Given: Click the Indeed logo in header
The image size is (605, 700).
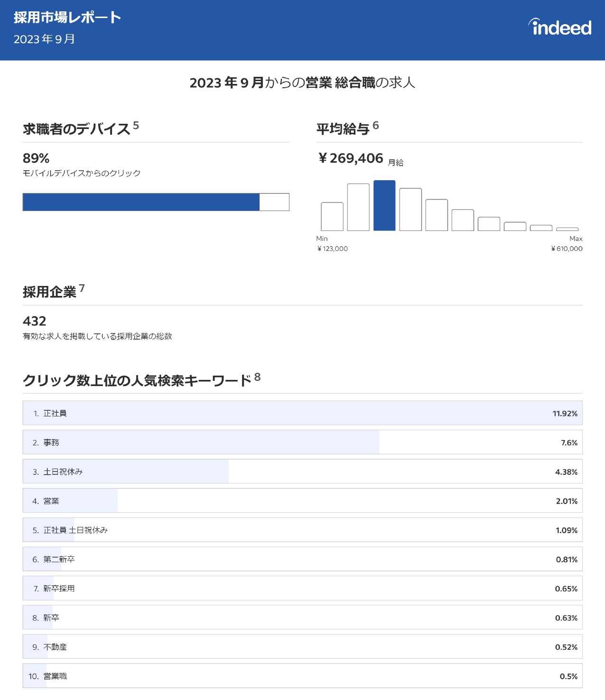Looking at the screenshot, I should [560, 27].
